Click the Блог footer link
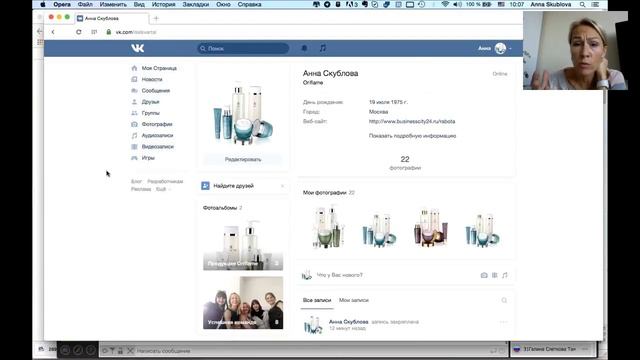The image size is (640, 360). (x=136, y=181)
